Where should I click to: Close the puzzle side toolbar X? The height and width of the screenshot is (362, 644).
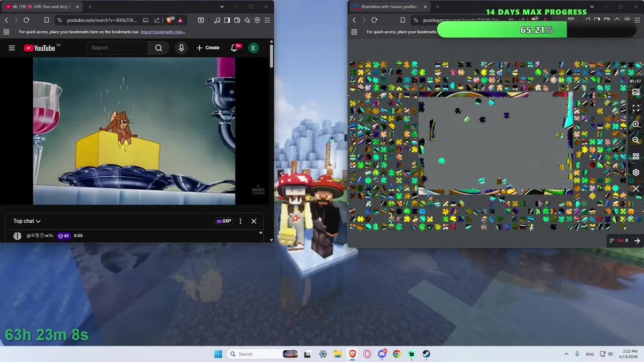click(x=636, y=189)
